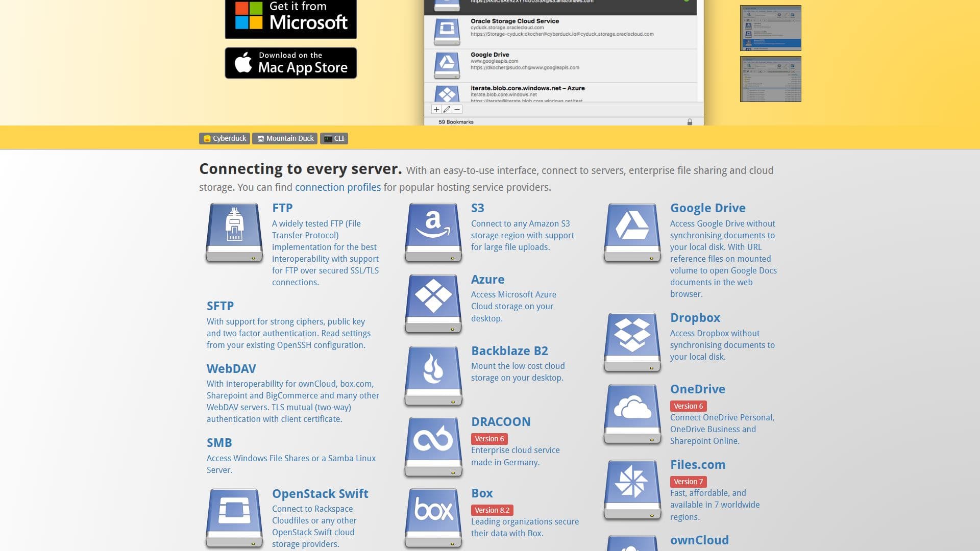Screen dimensions: 980x551
Task: Click the Azure drive icon
Action: (x=433, y=304)
